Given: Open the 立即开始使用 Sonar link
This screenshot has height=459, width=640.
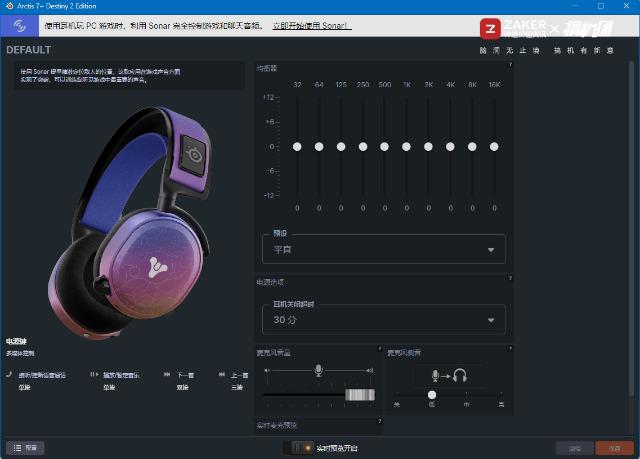Looking at the screenshot, I should (x=312, y=26).
